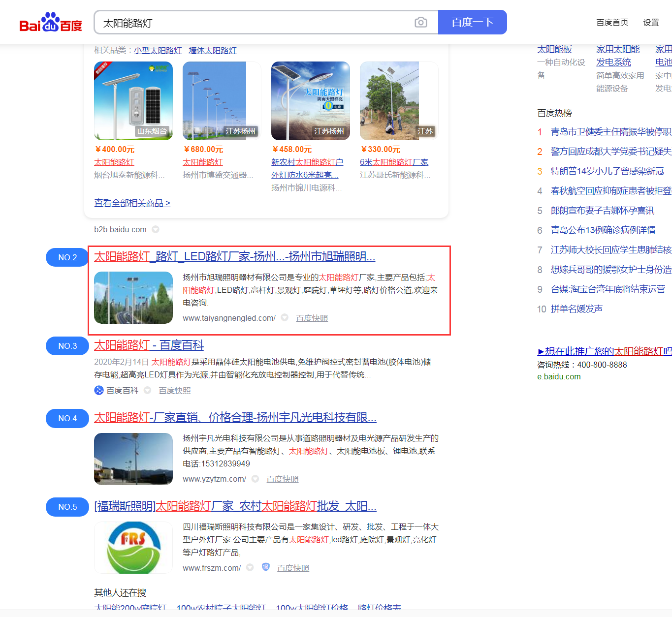The height and width of the screenshot is (617, 672).
Task: Open e.baidu.com link
Action: [x=559, y=376]
